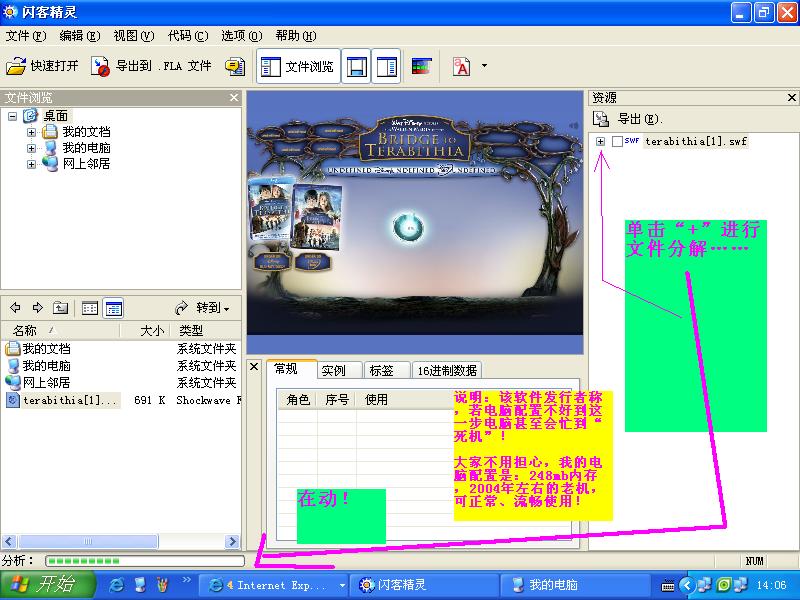Launch Internet Explorer from quick launch
800x600 pixels.
coord(116,585)
